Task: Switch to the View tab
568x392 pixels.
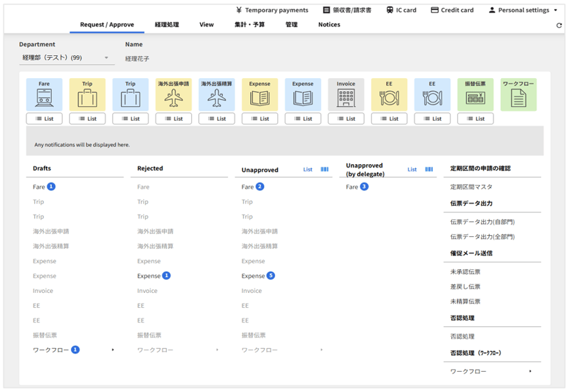Action: click(x=206, y=25)
